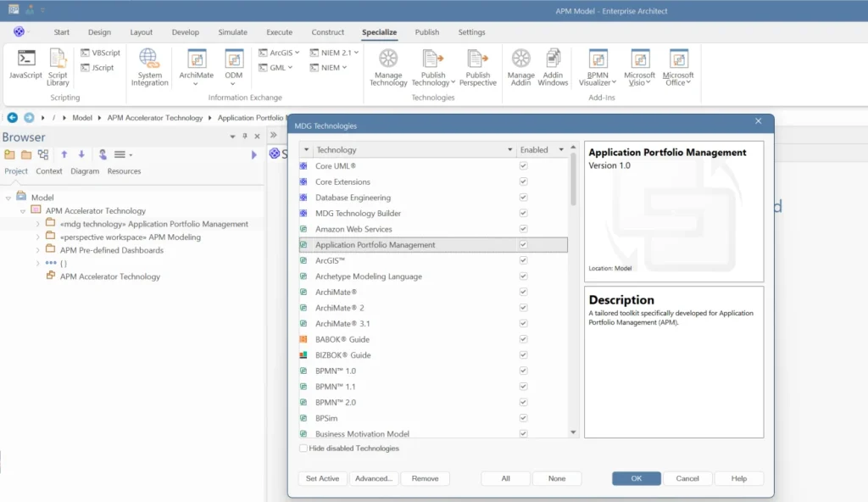Open the Enabled column dropdown arrow
Screen dimensions: 868x502
(x=561, y=149)
